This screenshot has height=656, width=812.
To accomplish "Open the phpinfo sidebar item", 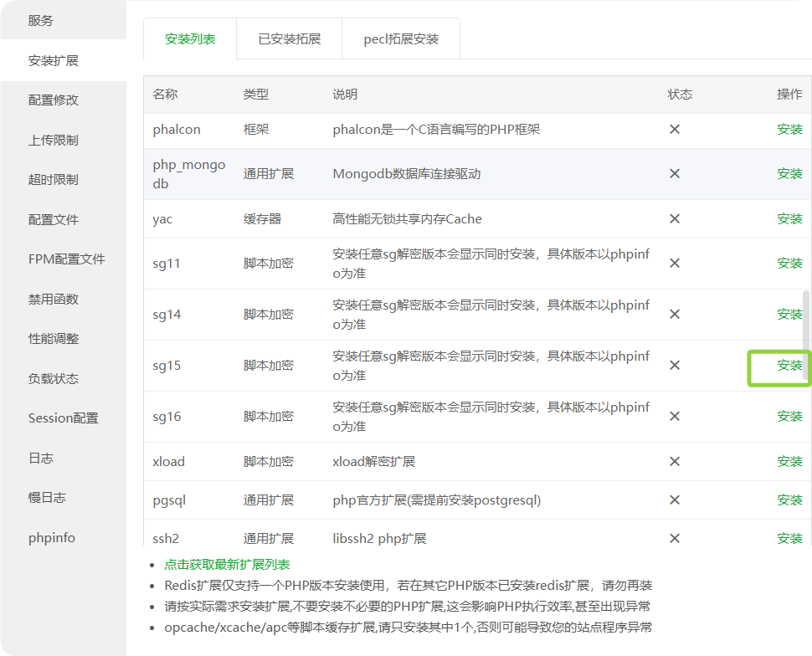I will [x=51, y=537].
